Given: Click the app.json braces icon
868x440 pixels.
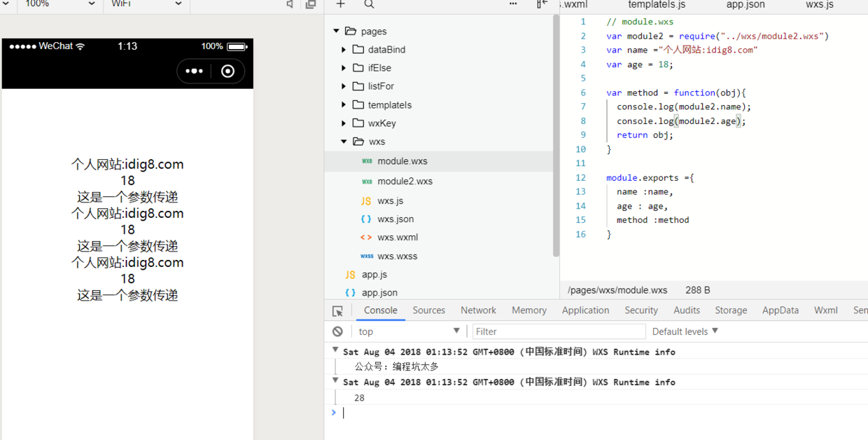Looking at the screenshot, I should tap(350, 293).
